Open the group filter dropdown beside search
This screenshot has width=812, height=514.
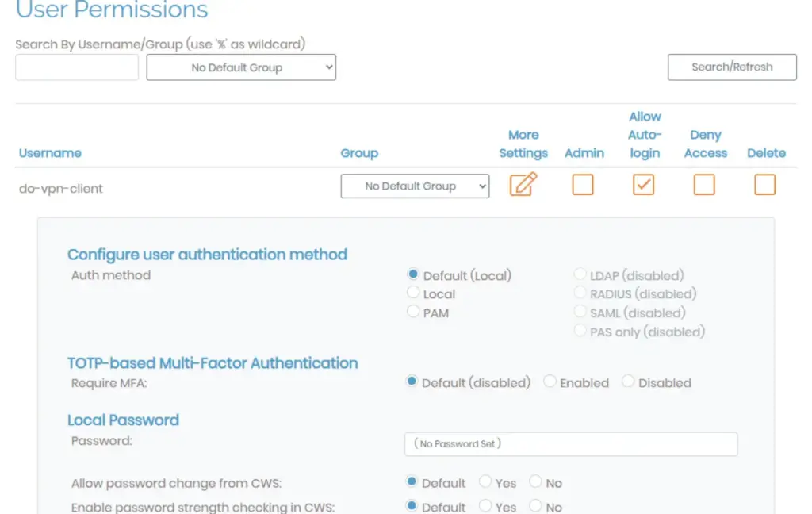(241, 67)
